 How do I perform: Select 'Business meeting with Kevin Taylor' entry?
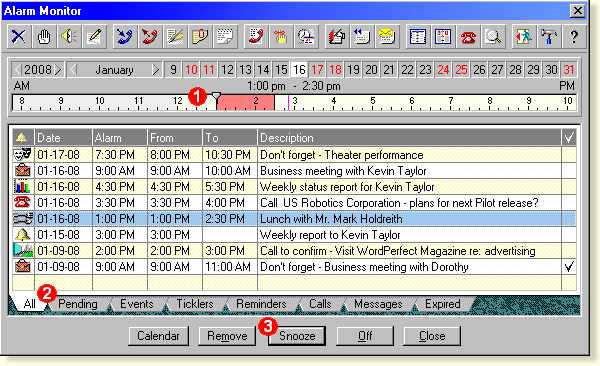point(294,171)
